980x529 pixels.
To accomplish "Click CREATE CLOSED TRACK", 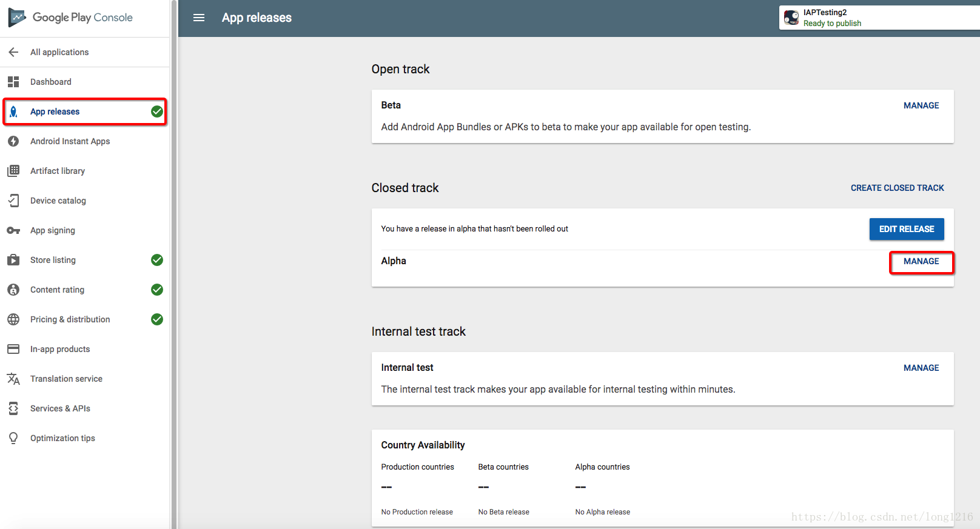I will pos(898,188).
